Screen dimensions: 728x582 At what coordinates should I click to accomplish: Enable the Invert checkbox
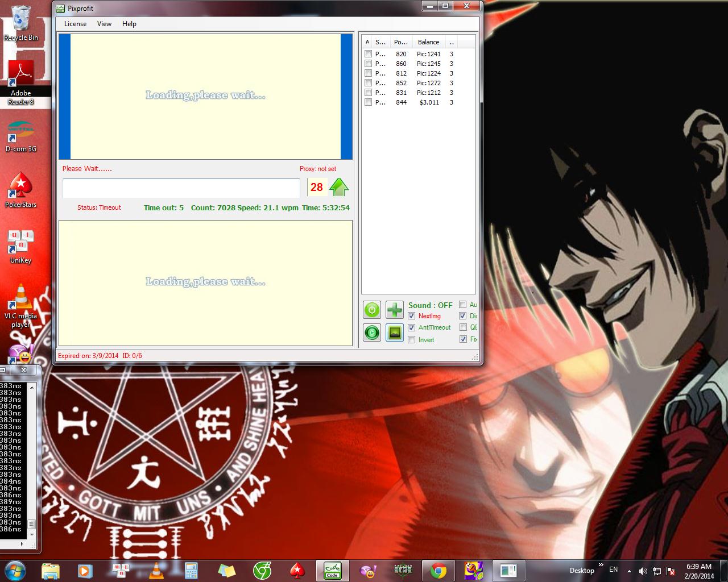412,340
